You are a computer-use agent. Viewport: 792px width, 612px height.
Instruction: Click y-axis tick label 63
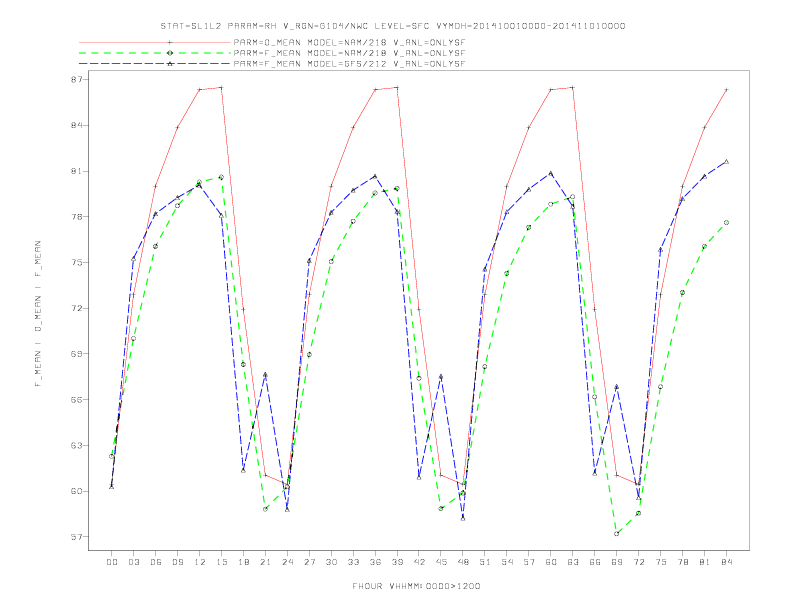[x=78, y=445]
